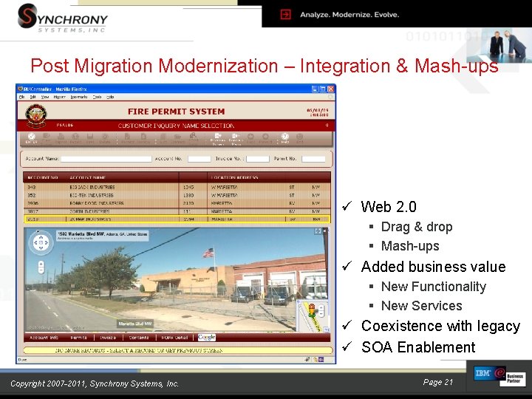Click the NO MORE RECORDS message bar
The image size is (532, 399).
(178, 350)
